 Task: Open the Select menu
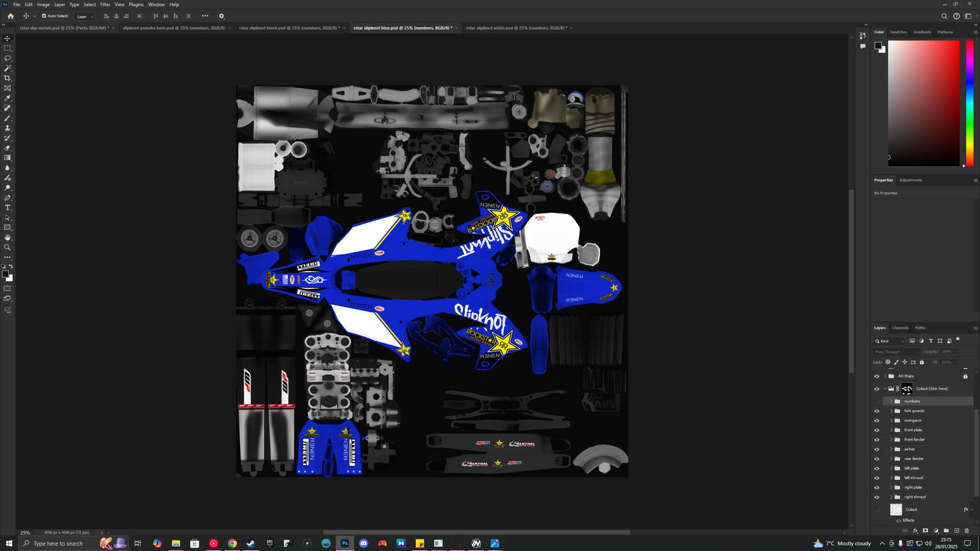pyautogui.click(x=90, y=4)
